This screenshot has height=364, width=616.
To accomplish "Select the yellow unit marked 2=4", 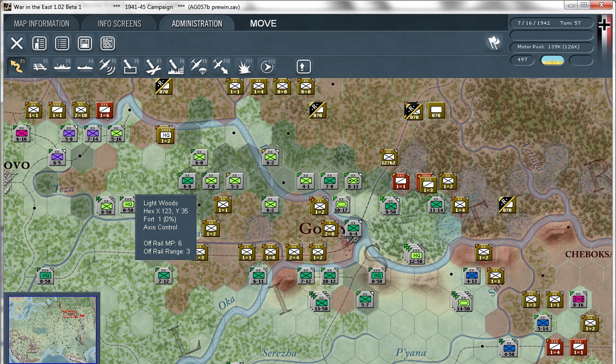I will tap(294, 253).
